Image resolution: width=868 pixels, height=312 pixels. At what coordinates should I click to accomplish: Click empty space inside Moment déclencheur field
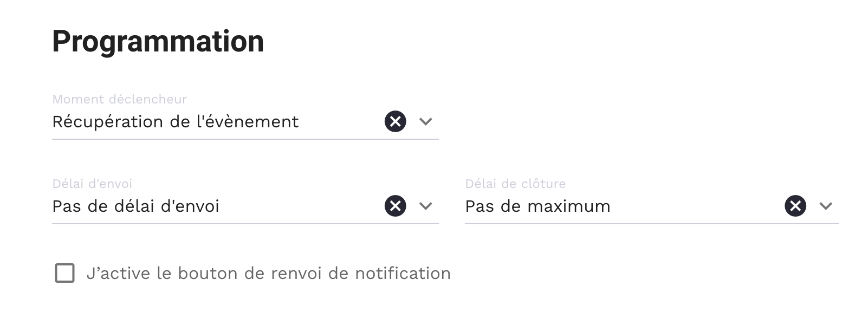(341, 122)
